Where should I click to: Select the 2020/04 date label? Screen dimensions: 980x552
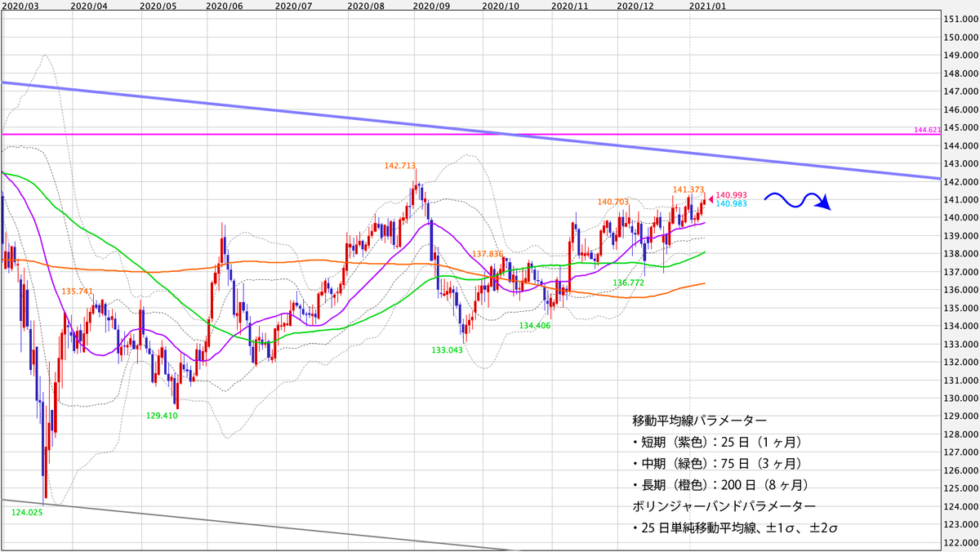87,5
